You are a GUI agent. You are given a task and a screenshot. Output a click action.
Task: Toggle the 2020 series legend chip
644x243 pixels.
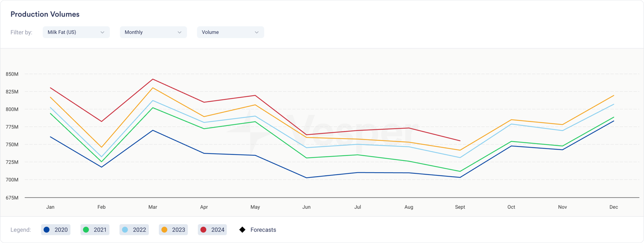click(56, 230)
